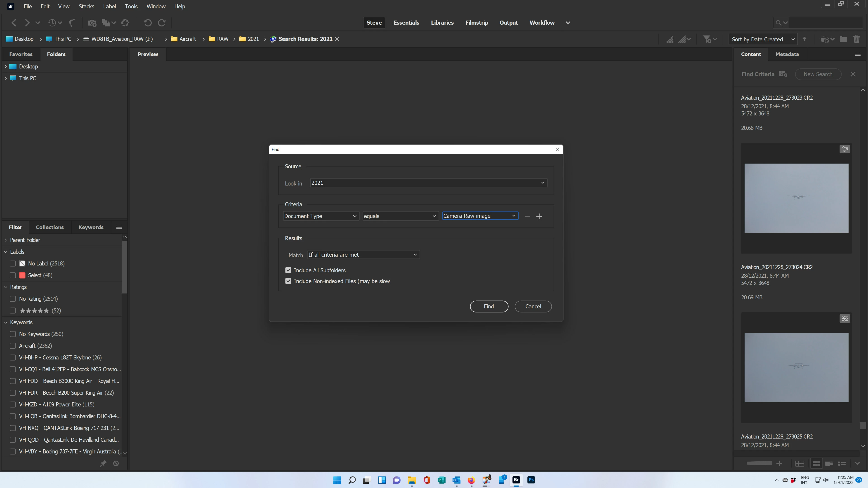Click the rotate 90° counterclockwise icon
The width and height of the screenshot is (868, 488).
point(147,23)
